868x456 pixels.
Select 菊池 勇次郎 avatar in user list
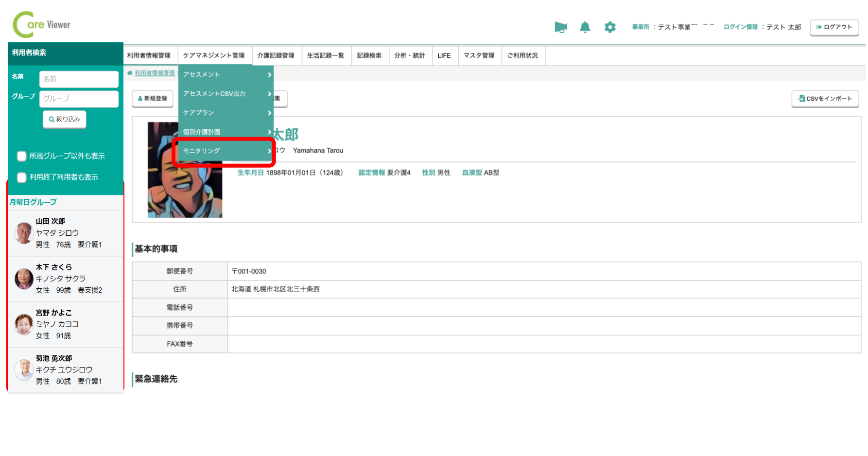click(24, 370)
